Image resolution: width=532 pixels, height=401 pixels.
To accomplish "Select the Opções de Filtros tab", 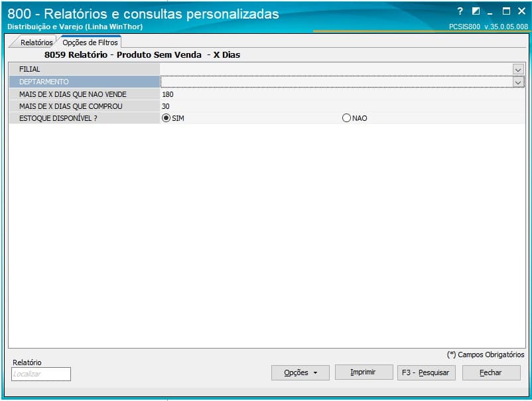I will 90,42.
